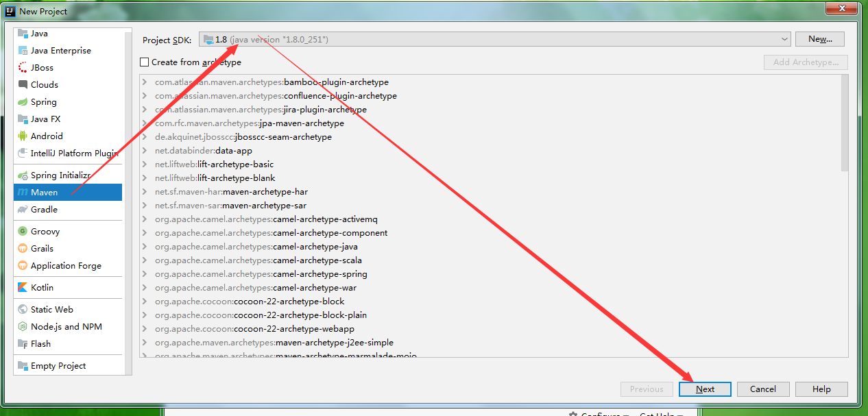Select camel-archetype-component row
868x416 pixels.
(490, 233)
